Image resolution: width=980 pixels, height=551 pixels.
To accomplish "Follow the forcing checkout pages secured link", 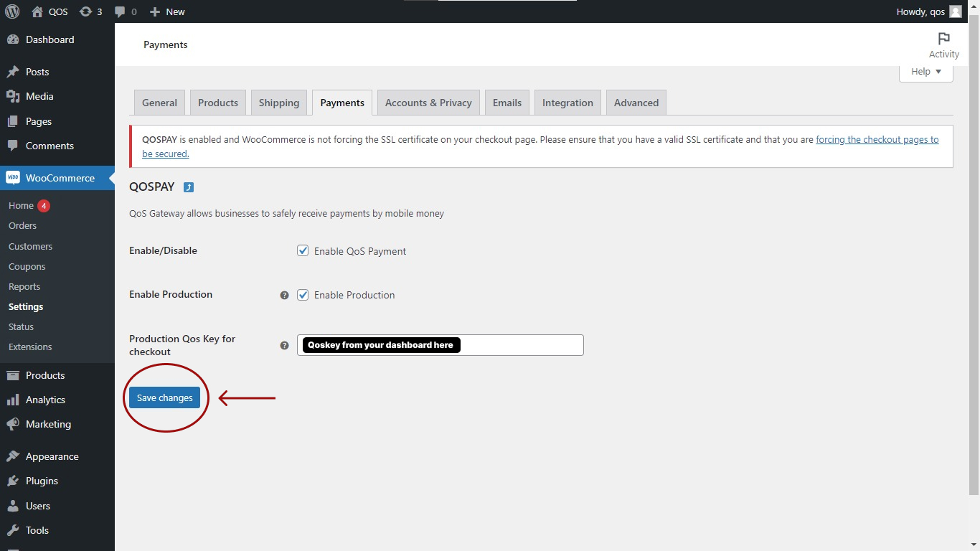I will (877, 140).
